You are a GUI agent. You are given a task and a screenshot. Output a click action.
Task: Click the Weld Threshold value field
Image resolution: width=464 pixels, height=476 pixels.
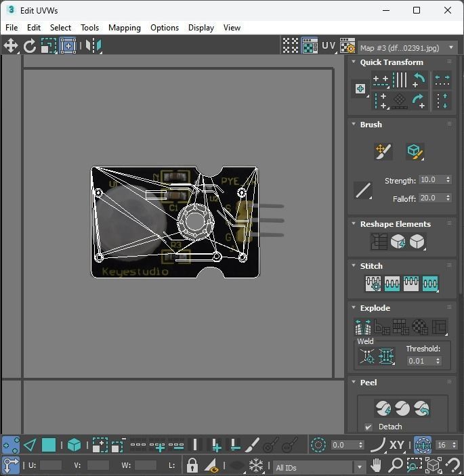pyautogui.click(x=421, y=361)
